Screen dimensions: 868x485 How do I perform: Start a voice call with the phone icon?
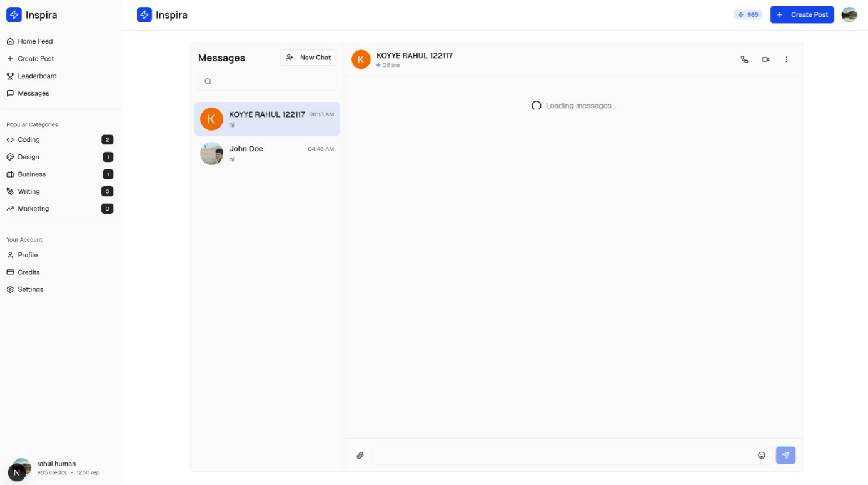tap(744, 59)
